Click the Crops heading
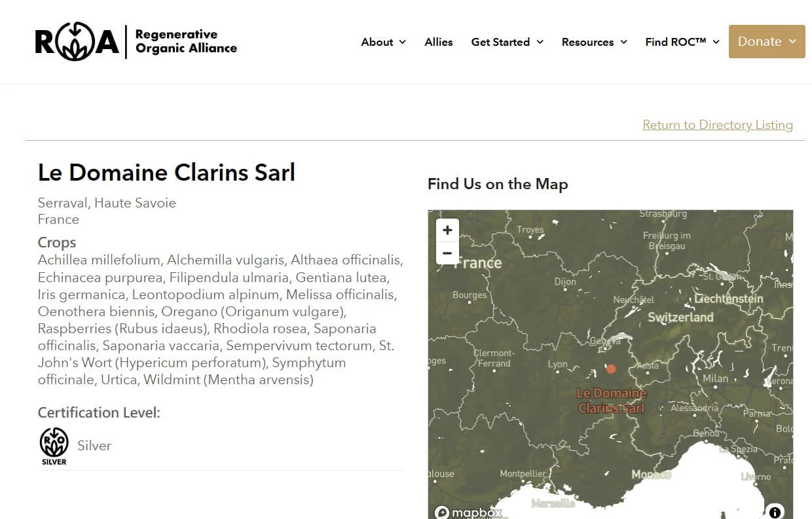This screenshot has height=519, width=812. (57, 242)
